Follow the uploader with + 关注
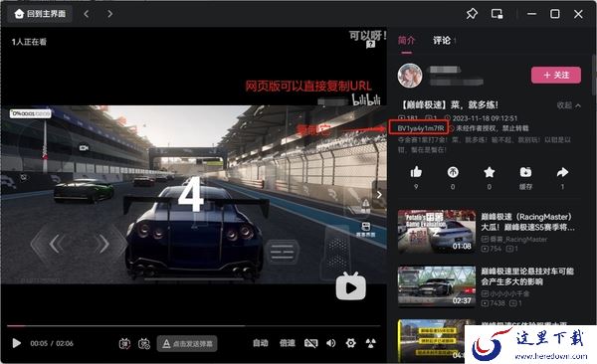This screenshot has width=597, height=364. (x=556, y=75)
